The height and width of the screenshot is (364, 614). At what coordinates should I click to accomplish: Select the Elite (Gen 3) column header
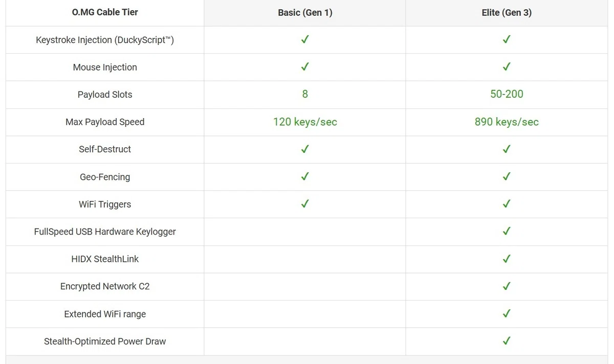pos(507,13)
